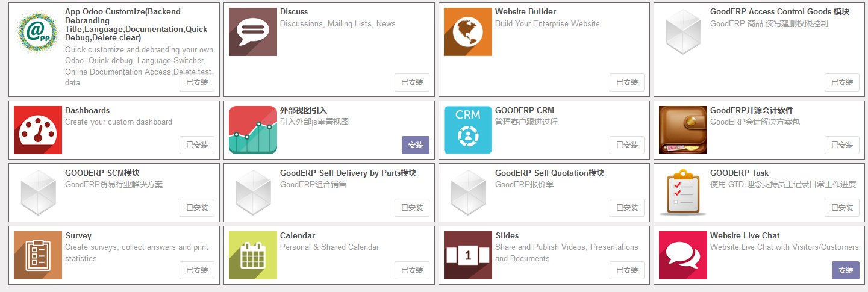Click 'Build Your Enterprise Website' description

tap(548, 23)
